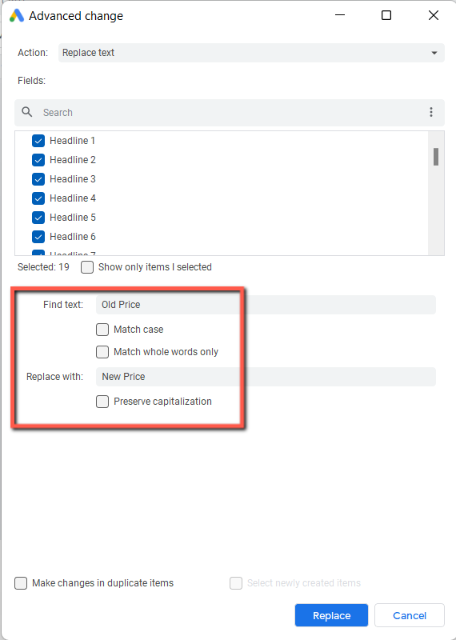456x640 pixels.
Task: Click the Replace with input field
Action: click(x=266, y=377)
